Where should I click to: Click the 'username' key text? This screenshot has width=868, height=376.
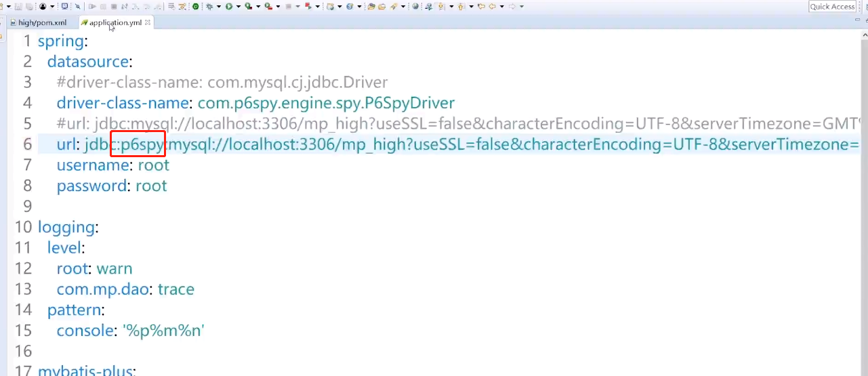click(93, 165)
